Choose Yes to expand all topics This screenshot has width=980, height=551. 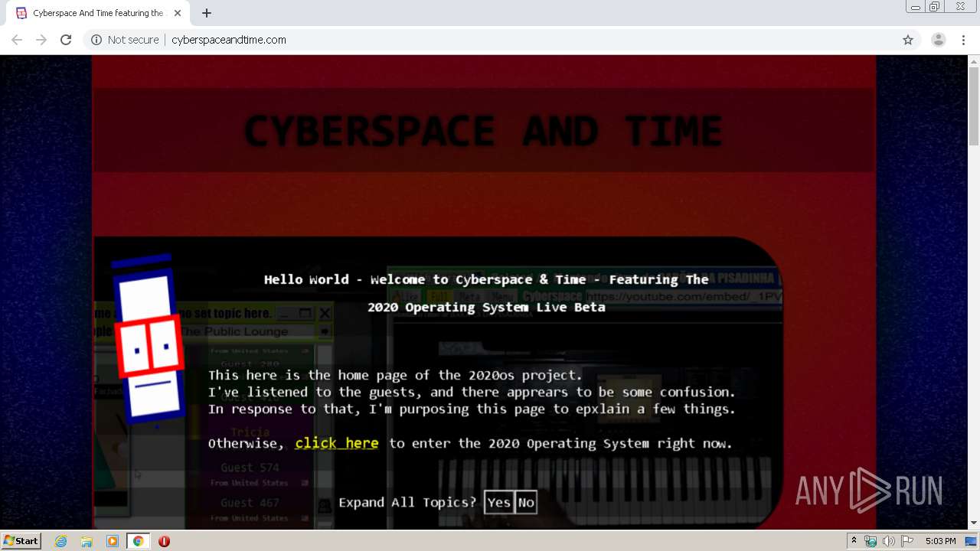pyautogui.click(x=499, y=503)
